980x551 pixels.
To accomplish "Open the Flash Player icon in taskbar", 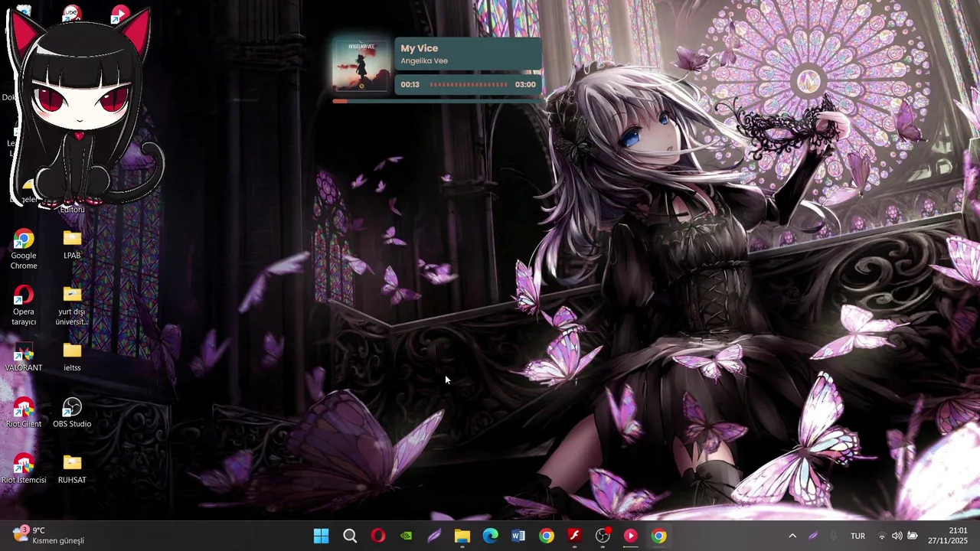I will click(x=574, y=536).
